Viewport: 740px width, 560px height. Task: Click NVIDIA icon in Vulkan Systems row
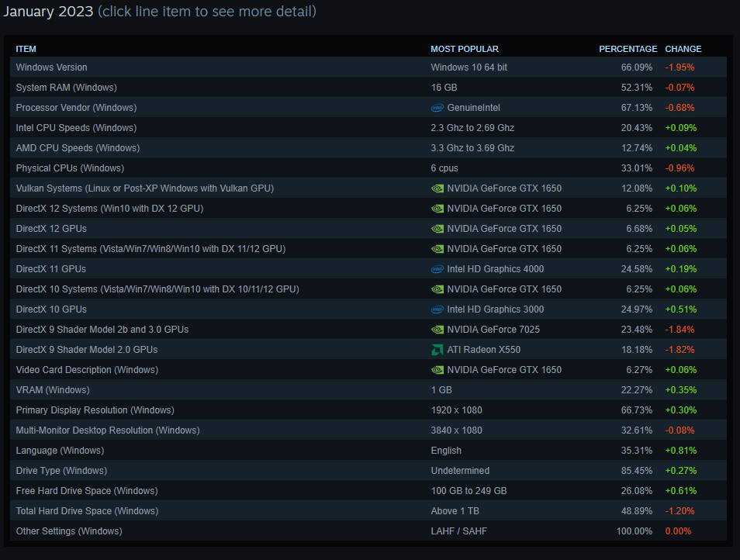coord(437,188)
